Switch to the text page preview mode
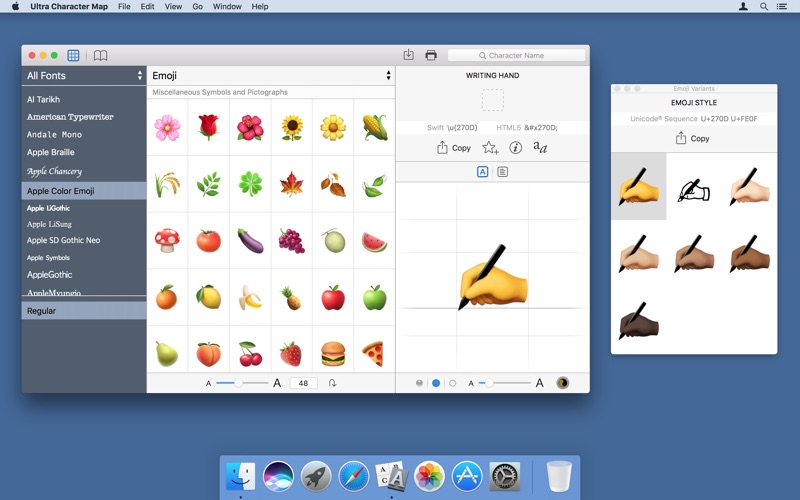800x500 pixels. 502,172
